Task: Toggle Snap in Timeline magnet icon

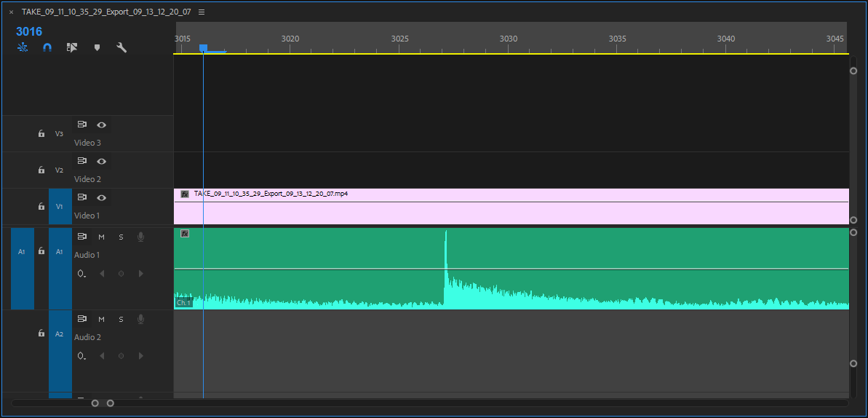Action: pos(47,47)
